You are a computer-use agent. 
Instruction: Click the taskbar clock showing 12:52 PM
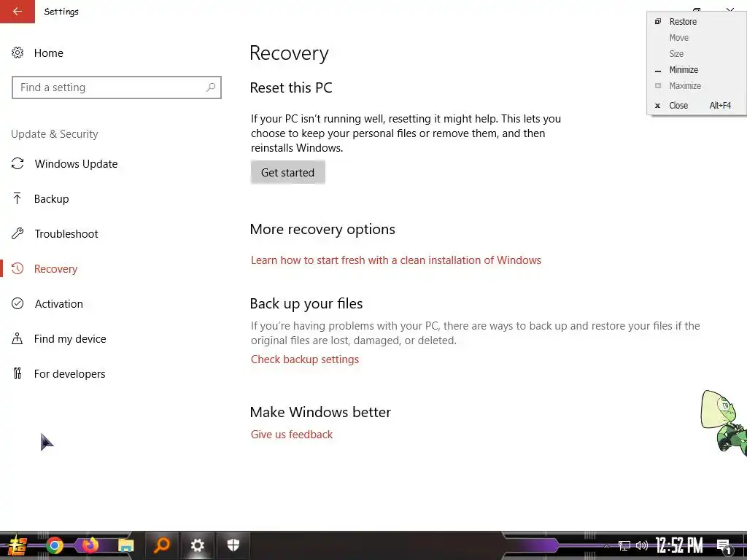click(679, 545)
